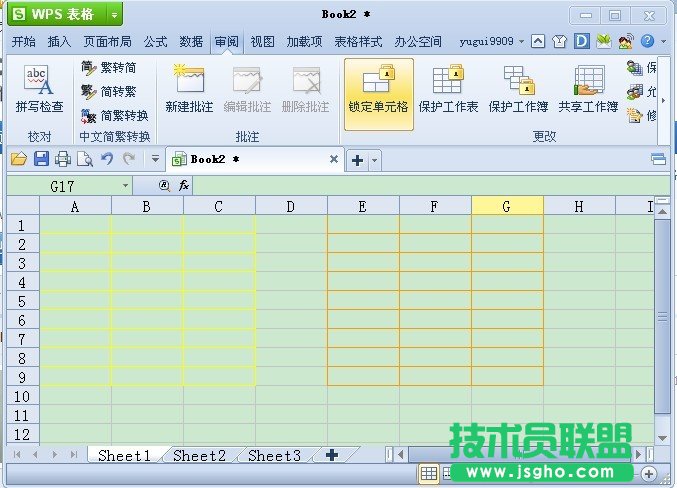This screenshot has height=488, width=677.
Task: Close the Book2 document tab
Action: (333, 159)
